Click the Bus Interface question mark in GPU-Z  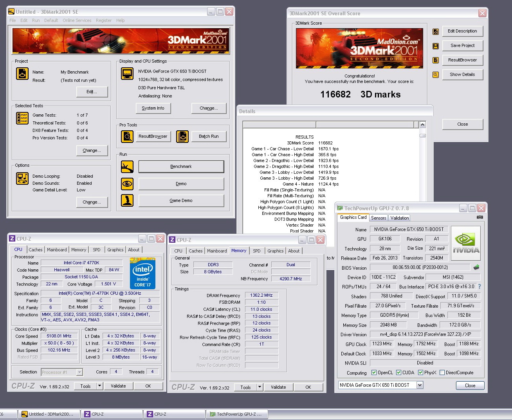point(480,287)
